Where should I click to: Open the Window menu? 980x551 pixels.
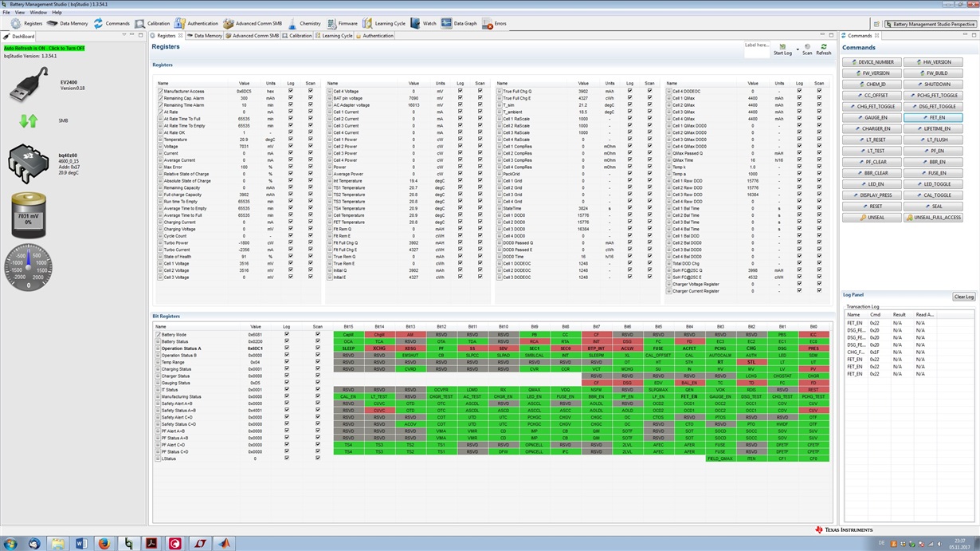click(38, 13)
